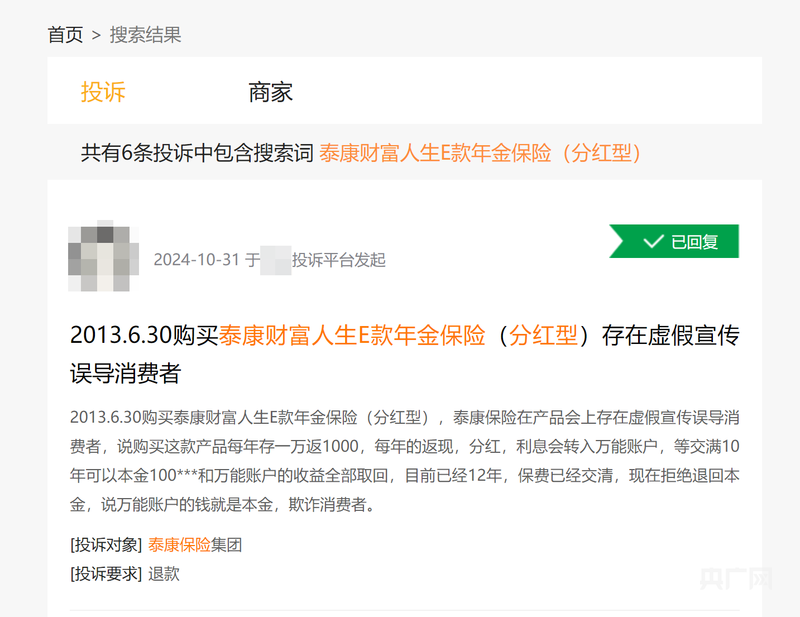Switch to the 投诉 tab
The height and width of the screenshot is (617, 800).
(x=103, y=92)
